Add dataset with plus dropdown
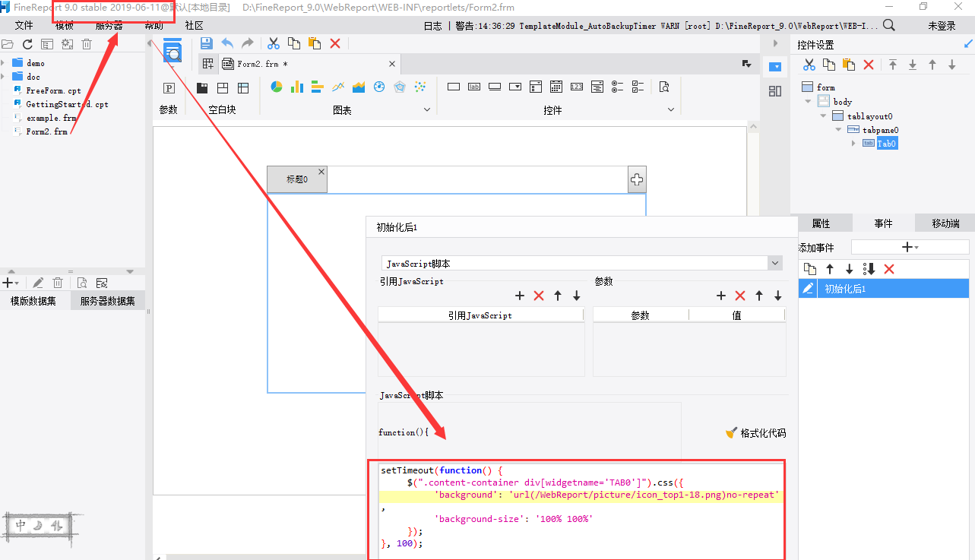The width and height of the screenshot is (975, 560). pyautogui.click(x=11, y=282)
